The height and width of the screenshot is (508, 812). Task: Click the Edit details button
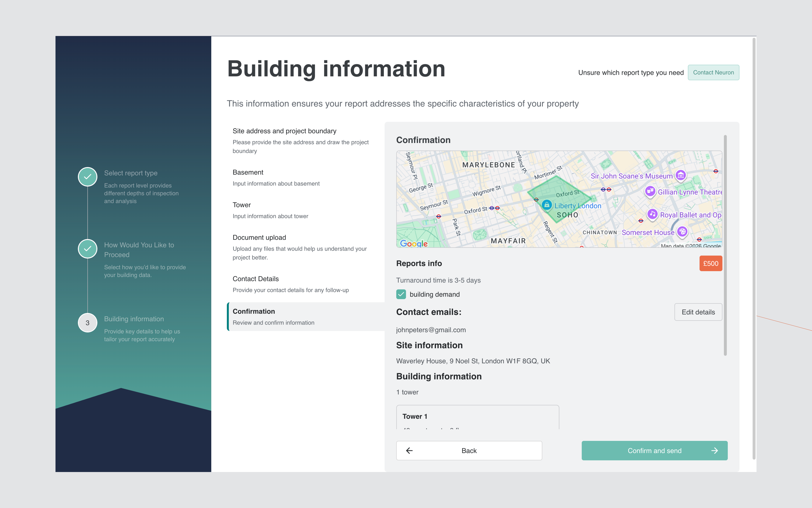coord(698,312)
